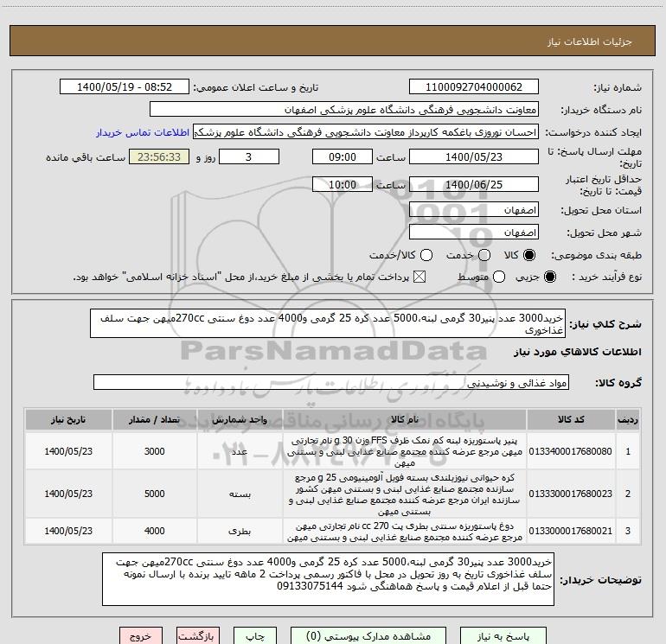The width and height of the screenshot is (666, 644).
Task: Click the نام کالا column header
Action: tap(405, 420)
